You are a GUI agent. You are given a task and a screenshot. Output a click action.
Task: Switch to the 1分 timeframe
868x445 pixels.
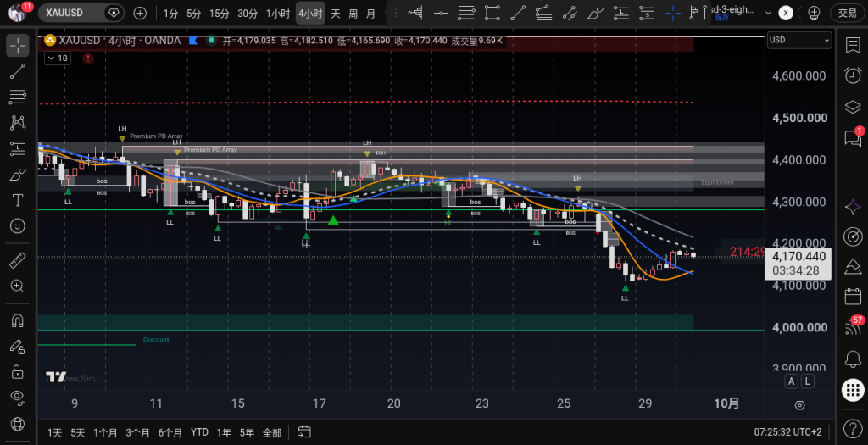tap(170, 14)
